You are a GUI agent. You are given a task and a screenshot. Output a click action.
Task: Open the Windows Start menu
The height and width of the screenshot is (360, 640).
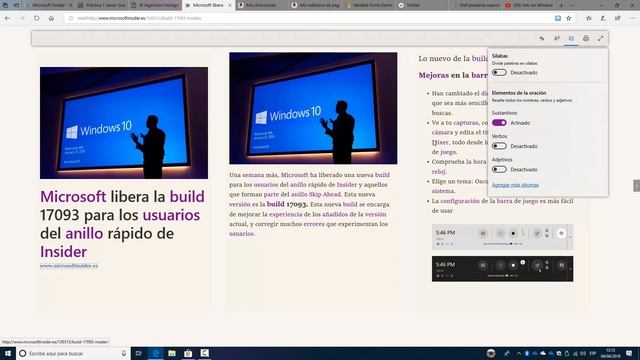[8, 353]
